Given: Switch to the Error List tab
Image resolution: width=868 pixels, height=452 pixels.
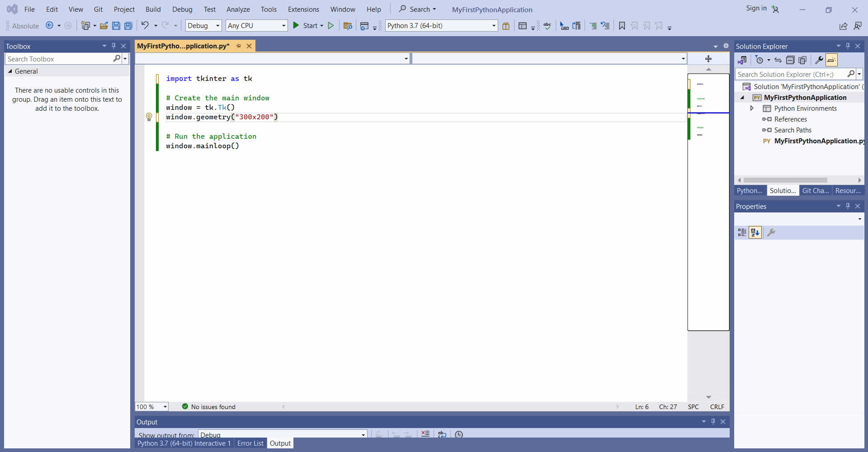Looking at the screenshot, I should (x=250, y=443).
